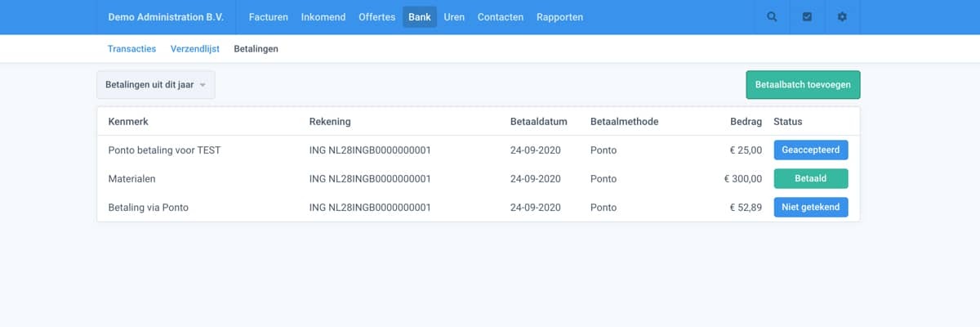This screenshot has height=327, width=980.
Task: Go to the Offertes section
Action: coord(377,17)
